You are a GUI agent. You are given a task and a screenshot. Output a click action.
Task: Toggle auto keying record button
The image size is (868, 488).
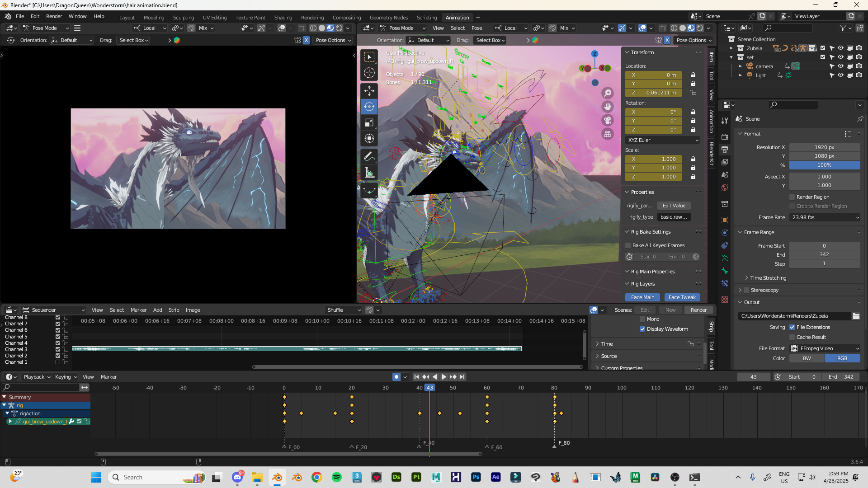coord(396,377)
